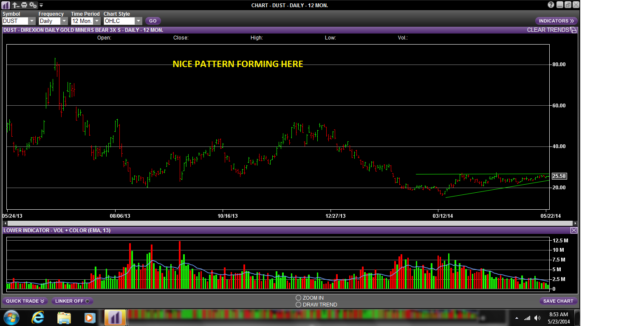
Task: Expand the QUICK TRADE panel
Action: (25, 301)
